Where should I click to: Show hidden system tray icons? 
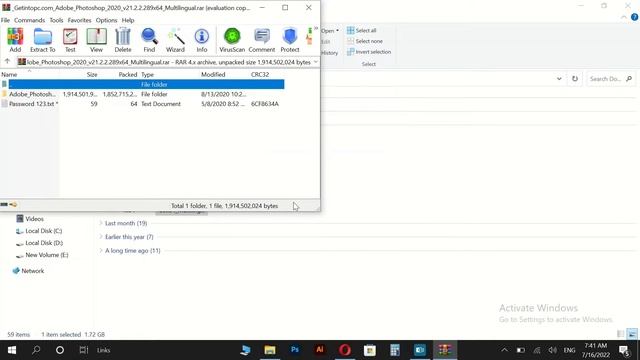504,350
